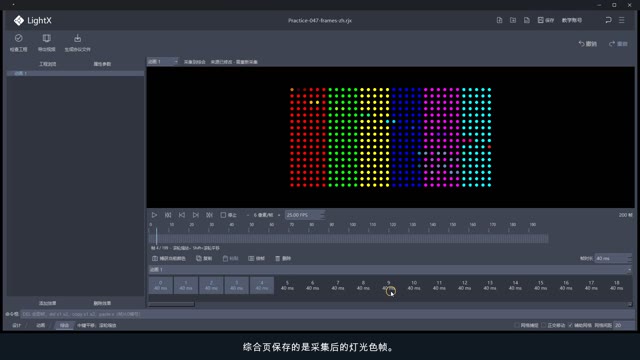Open the animation 1 dropdown above preview

[162, 62]
